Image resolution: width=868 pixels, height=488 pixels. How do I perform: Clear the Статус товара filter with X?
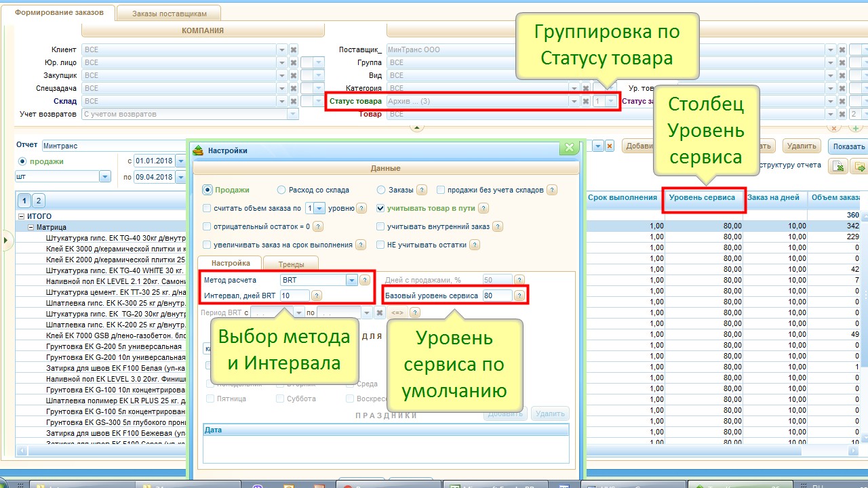point(586,101)
